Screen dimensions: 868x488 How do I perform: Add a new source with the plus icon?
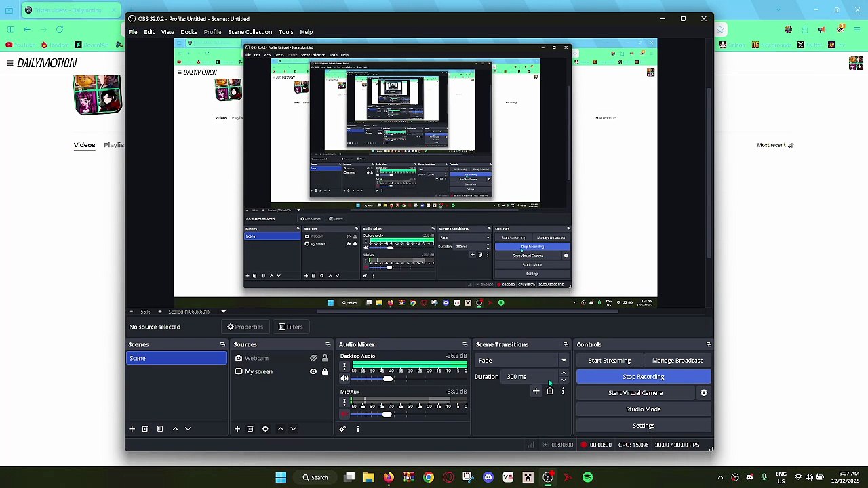tap(237, 429)
